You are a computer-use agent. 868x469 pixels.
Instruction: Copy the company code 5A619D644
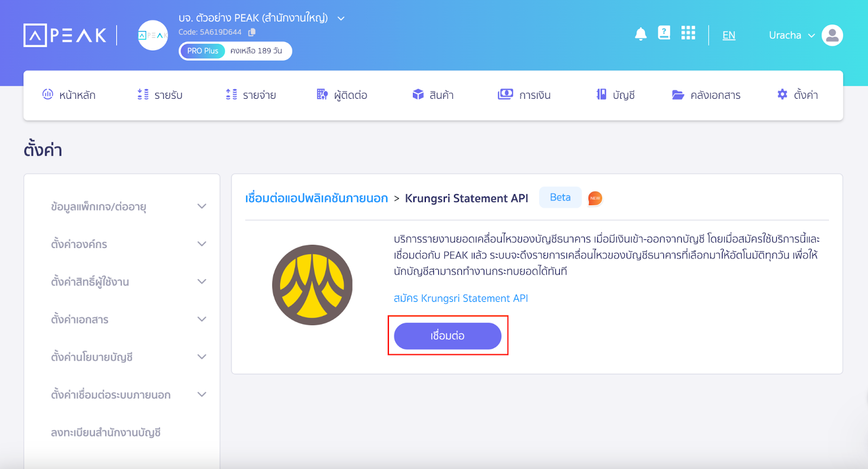[x=252, y=32]
